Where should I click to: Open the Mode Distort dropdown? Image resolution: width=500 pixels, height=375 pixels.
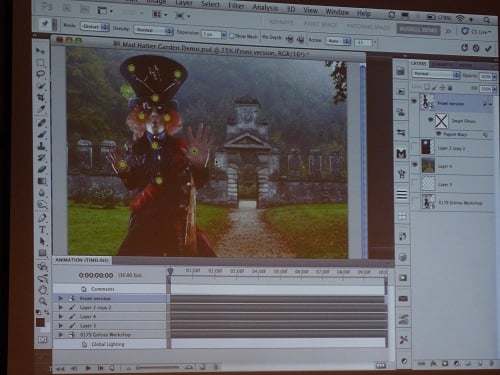coord(95,27)
